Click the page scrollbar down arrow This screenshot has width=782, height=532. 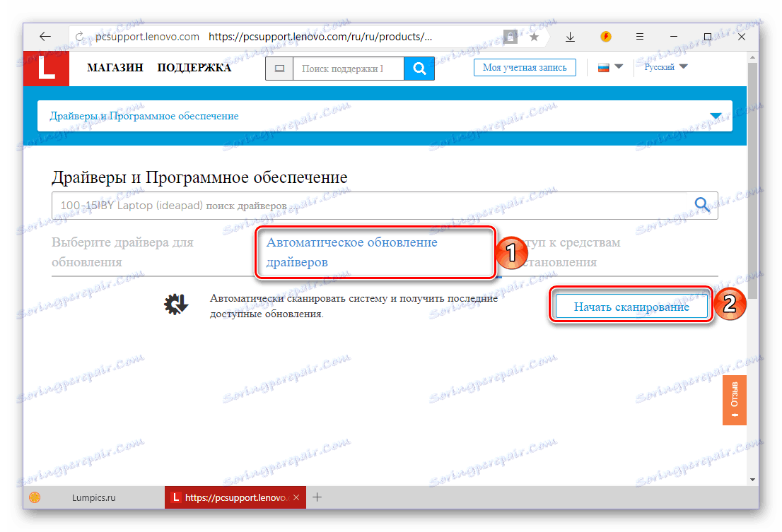(x=752, y=479)
